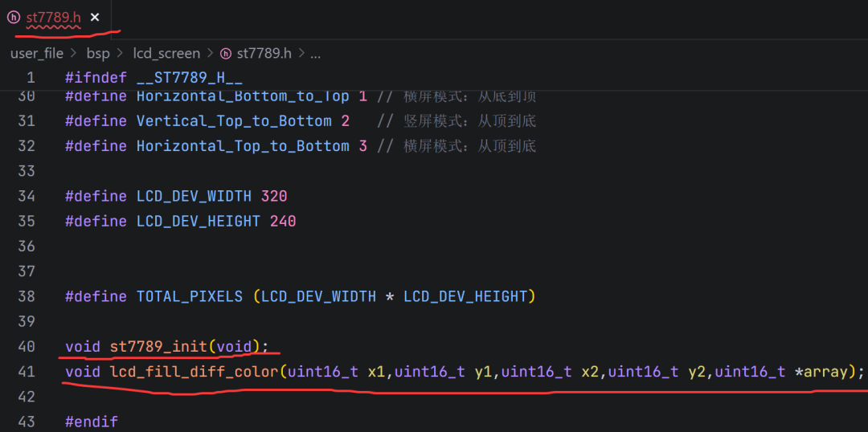Click the value 320
The image size is (868, 432).
coord(274,196)
